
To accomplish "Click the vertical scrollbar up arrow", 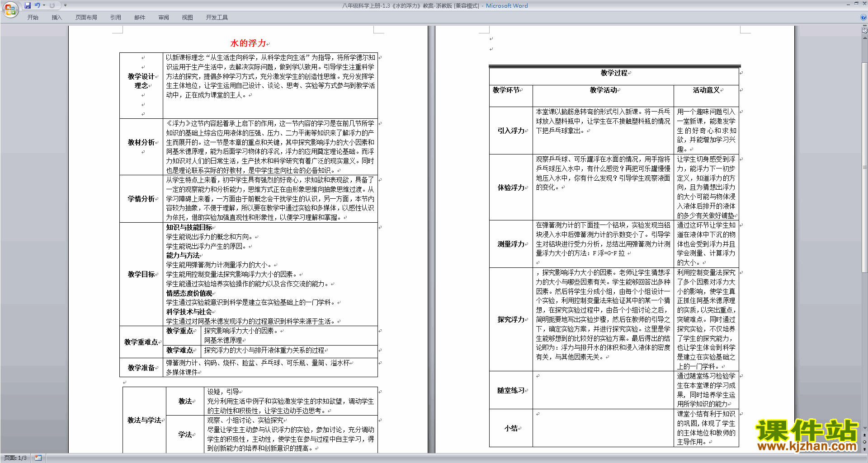I will pyautogui.click(x=865, y=38).
